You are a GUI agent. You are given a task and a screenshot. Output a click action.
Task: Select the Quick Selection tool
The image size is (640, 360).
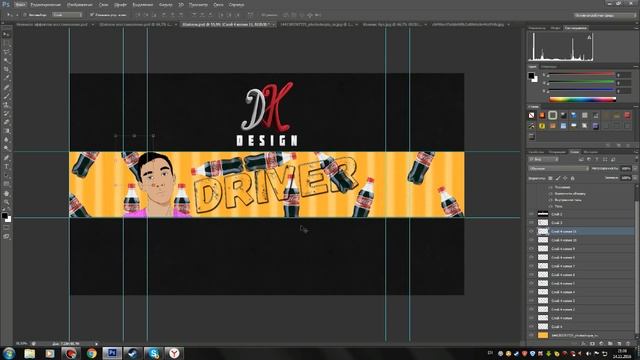pos(7,61)
